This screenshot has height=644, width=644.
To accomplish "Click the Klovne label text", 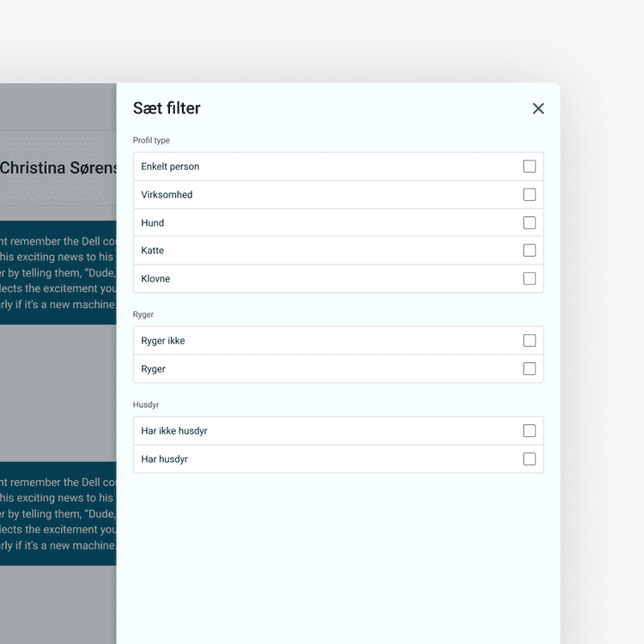I will pos(155,279).
